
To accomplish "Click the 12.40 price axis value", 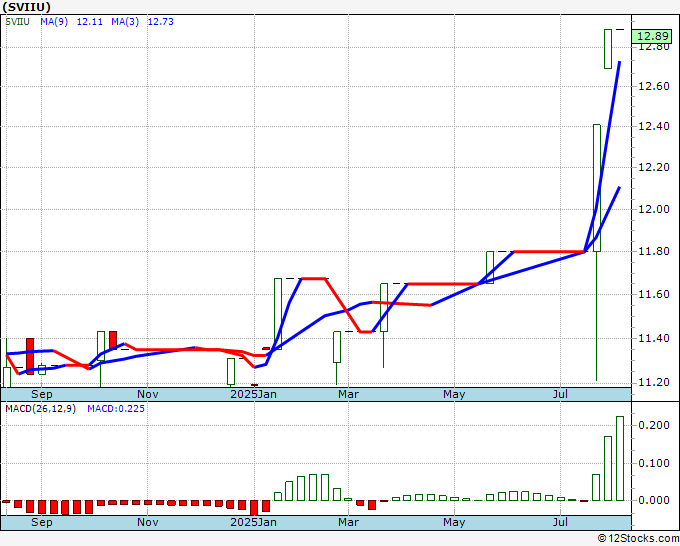I will coord(654,127).
